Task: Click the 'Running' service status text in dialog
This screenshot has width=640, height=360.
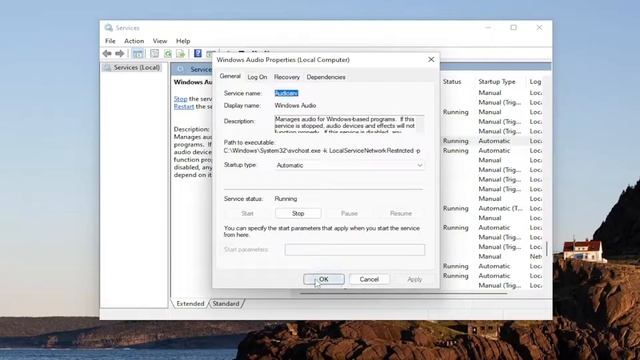Action: [x=286, y=199]
